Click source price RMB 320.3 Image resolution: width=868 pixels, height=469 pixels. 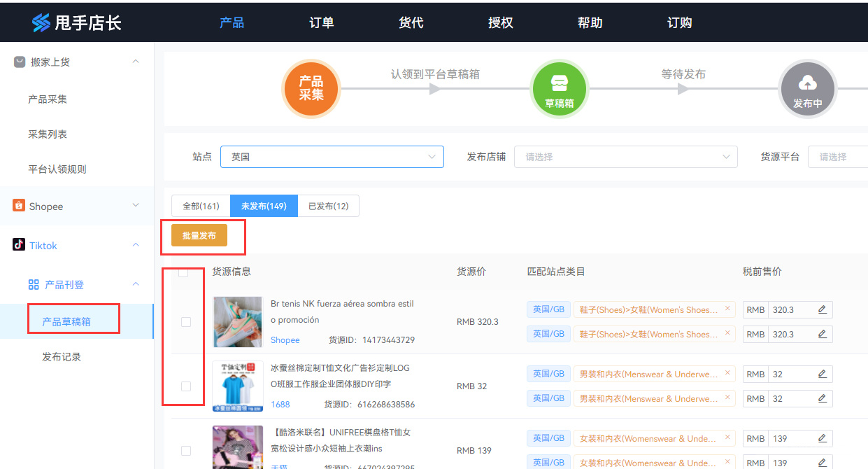point(478,322)
